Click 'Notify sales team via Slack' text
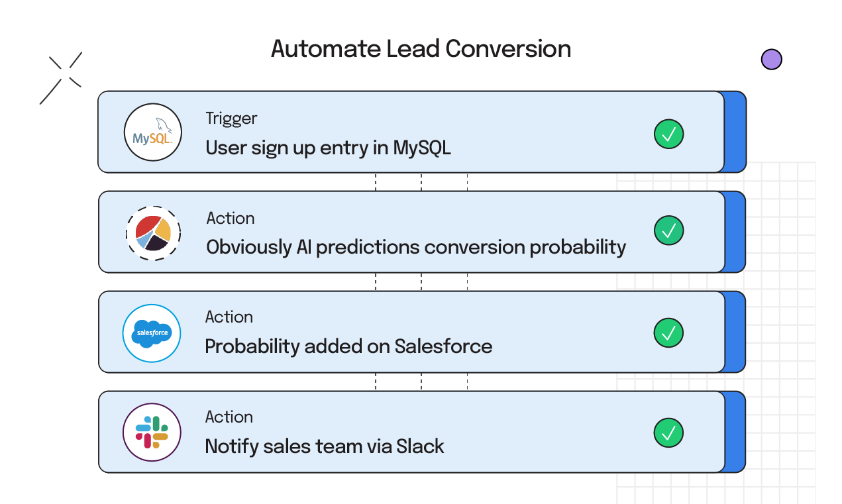 325,446
